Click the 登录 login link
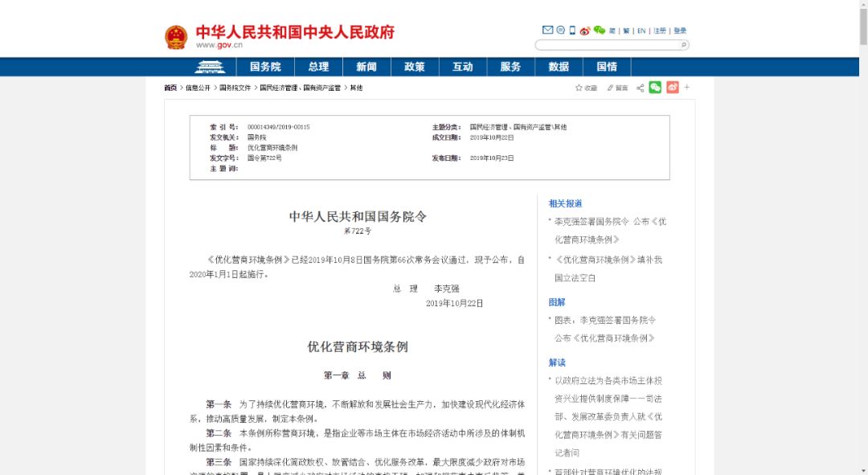 point(681,31)
